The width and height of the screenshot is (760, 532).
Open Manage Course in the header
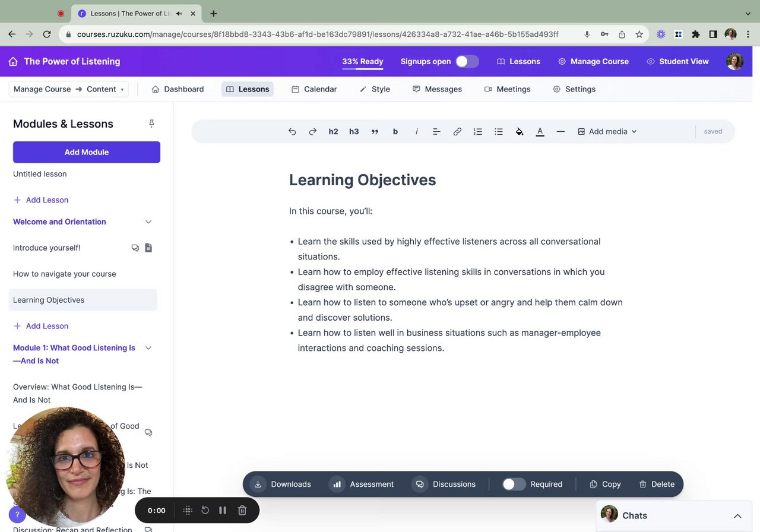(x=593, y=61)
